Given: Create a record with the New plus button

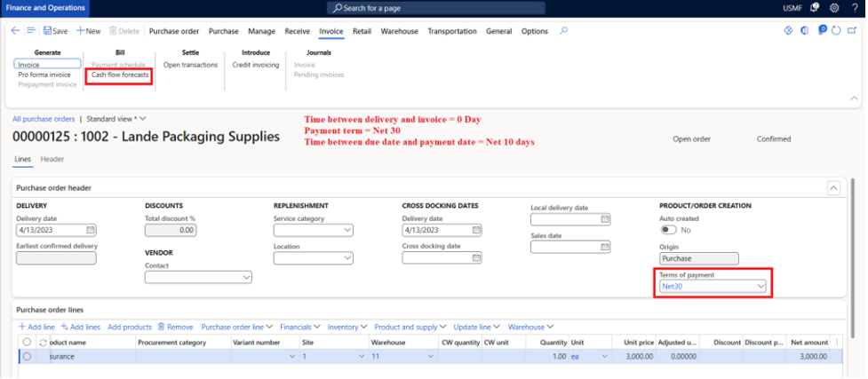Looking at the screenshot, I should click(x=89, y=31).
